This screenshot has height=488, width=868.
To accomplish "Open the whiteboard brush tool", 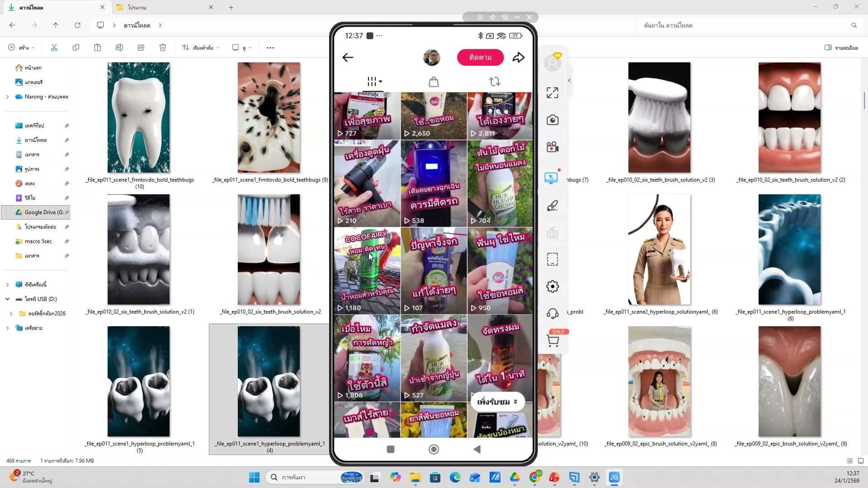I will pyautogui.click(x=552, y=206).
